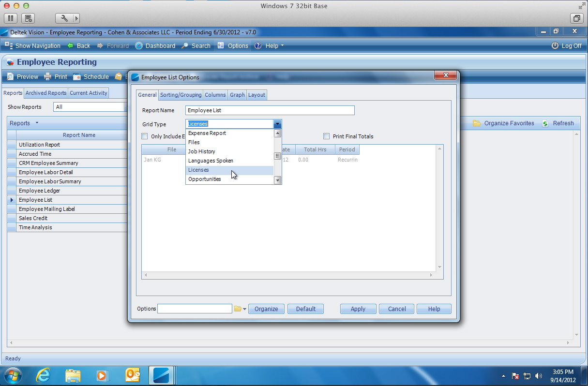Click the Print printer icon
The height and width of the screenshot is (386, 588).
(x=47, y=76)
